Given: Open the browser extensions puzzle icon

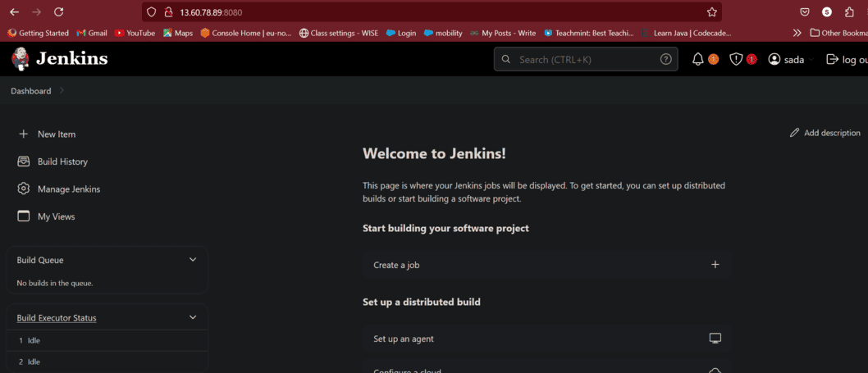Looking at the screenshot, I should click(x=849, y=12).
